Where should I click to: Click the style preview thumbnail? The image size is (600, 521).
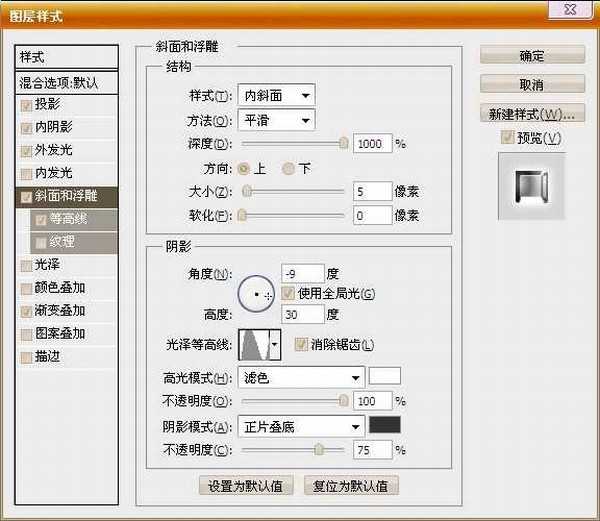(531, 187)
